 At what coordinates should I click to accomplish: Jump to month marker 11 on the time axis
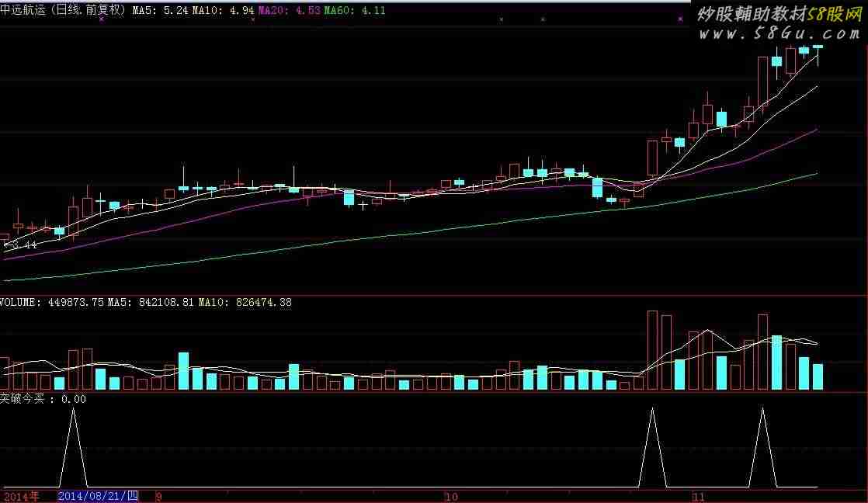(x=699, y=496)
